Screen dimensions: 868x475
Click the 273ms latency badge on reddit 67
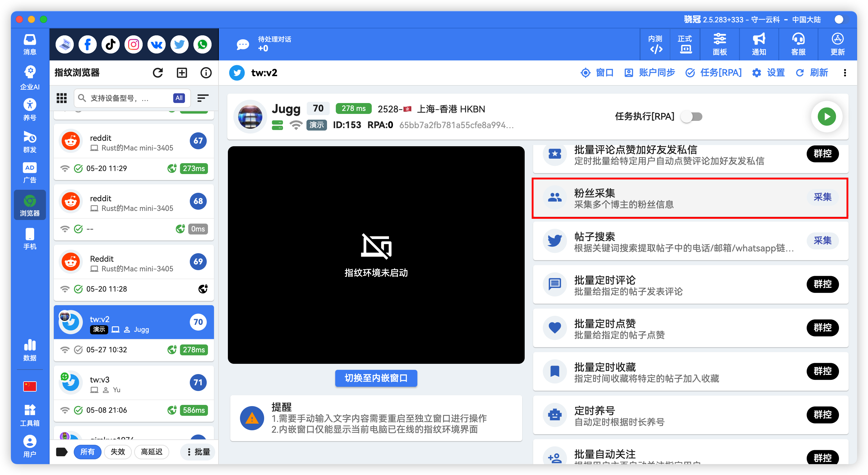(194, 168)
